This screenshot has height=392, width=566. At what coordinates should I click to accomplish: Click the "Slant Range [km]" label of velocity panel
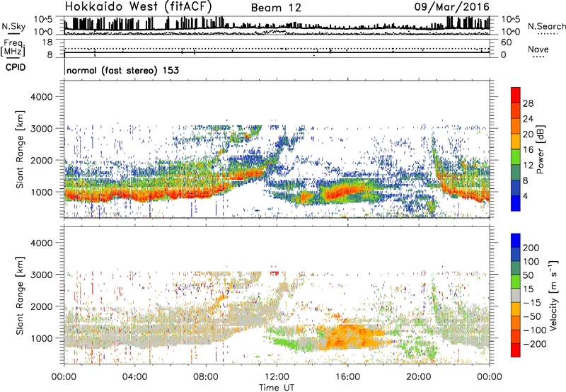point(20,296)
